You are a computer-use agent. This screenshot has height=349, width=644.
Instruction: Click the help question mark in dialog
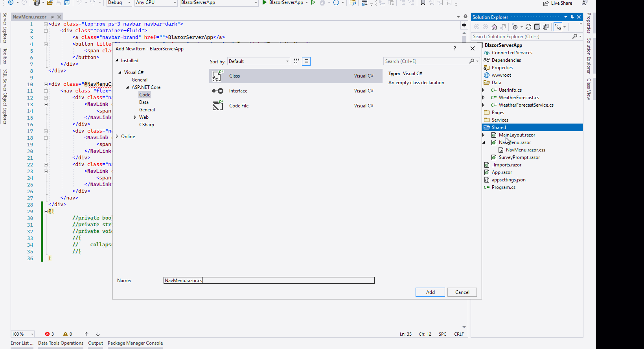(455, 48)
